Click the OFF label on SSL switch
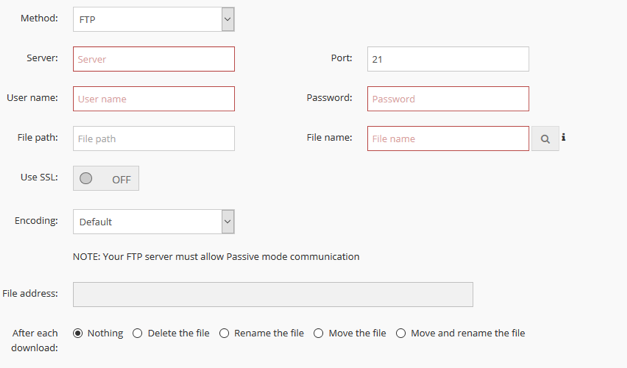 coord(121,180)
